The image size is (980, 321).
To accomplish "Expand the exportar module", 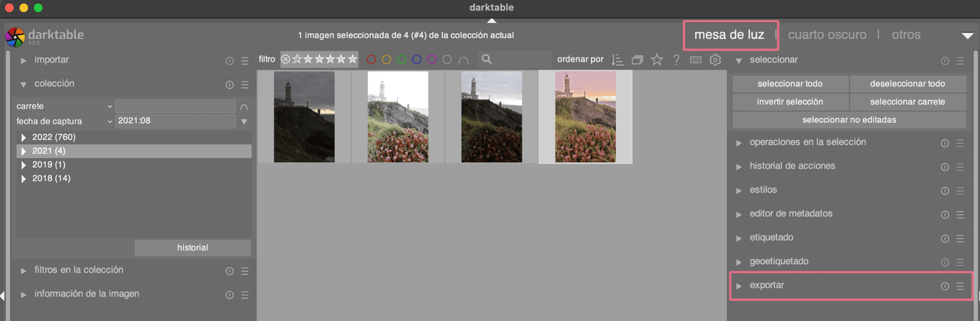I will 739,287.
